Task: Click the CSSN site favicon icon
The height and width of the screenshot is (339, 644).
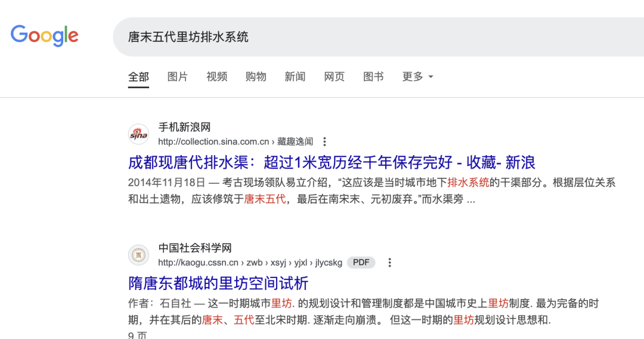Action: coord(139,255)
